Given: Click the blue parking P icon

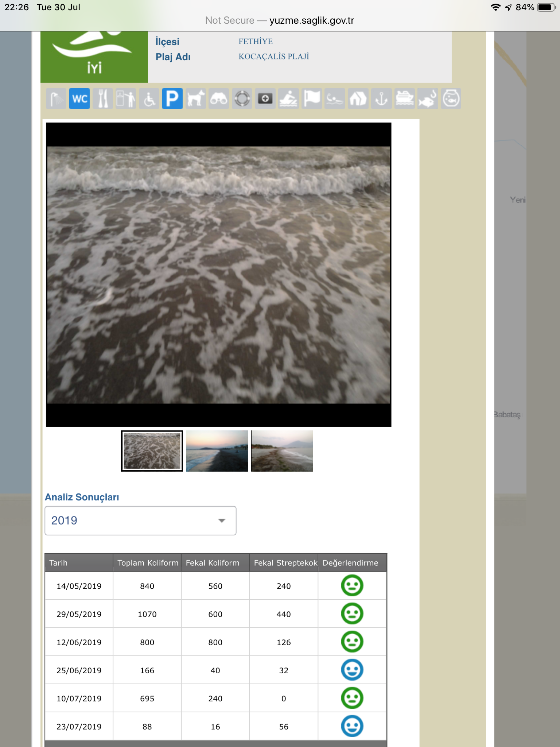Looking at the screenshot, I should pos(172,98).
